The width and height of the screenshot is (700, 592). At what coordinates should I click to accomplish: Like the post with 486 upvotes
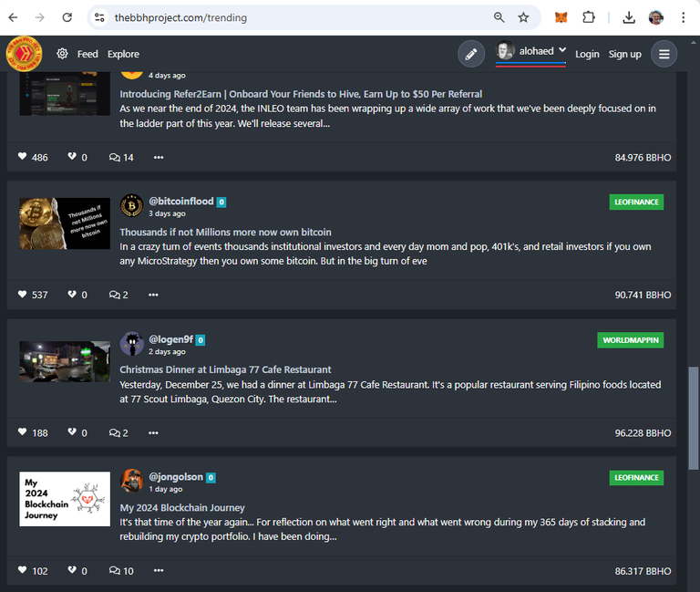[x=22, y=156]
